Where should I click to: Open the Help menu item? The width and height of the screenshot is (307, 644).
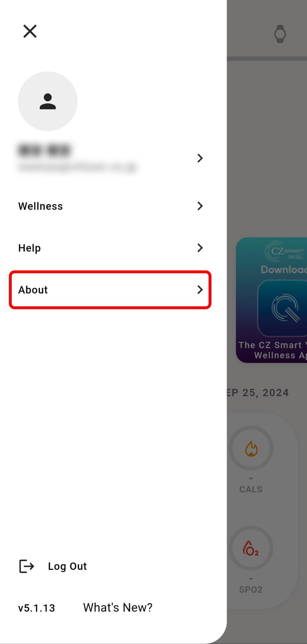(x=110, y=248)
